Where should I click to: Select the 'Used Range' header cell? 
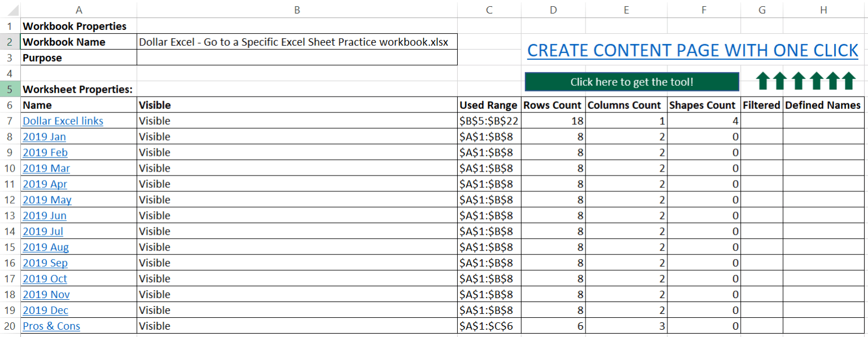[x=489, y=105]
